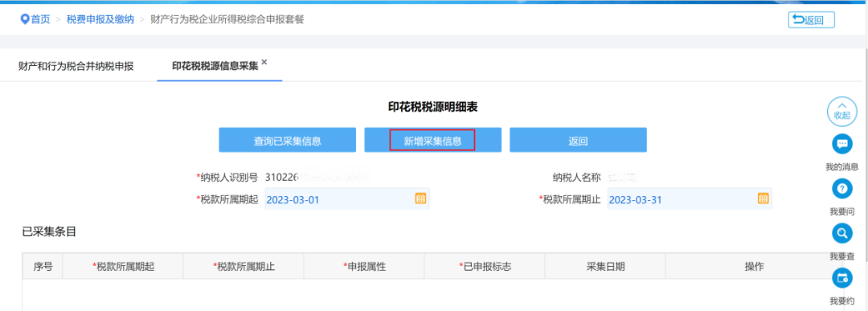Image resolution: width=868 pixels, height=311 pixels.
Task: Click the 我要问 question mark icon
Action: click(842, 189)
